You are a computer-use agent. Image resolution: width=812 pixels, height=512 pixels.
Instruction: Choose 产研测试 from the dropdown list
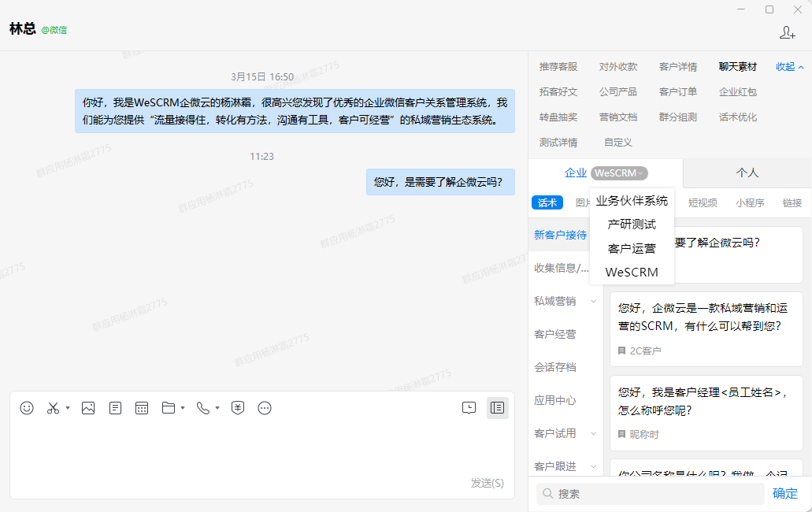click(632, 224)
